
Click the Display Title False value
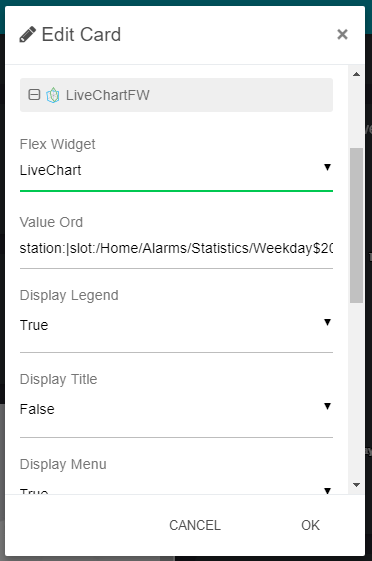point(37,409)
